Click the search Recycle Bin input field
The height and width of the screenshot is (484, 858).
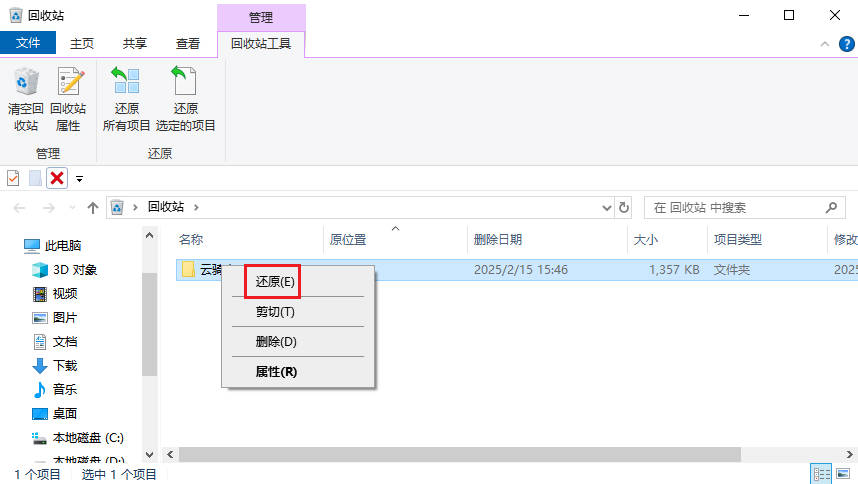[735, 208]
